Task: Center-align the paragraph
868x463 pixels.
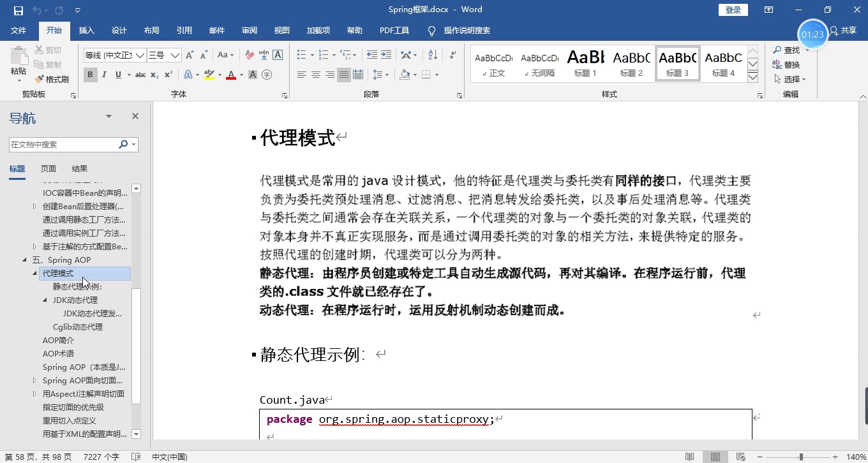Action: (316, 75)
